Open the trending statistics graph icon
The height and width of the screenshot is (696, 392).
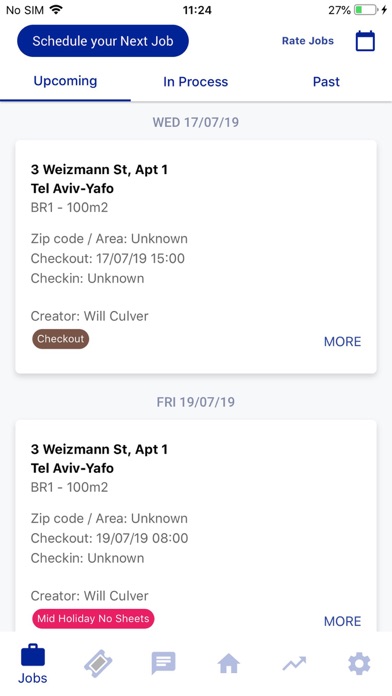pos(294,664)
